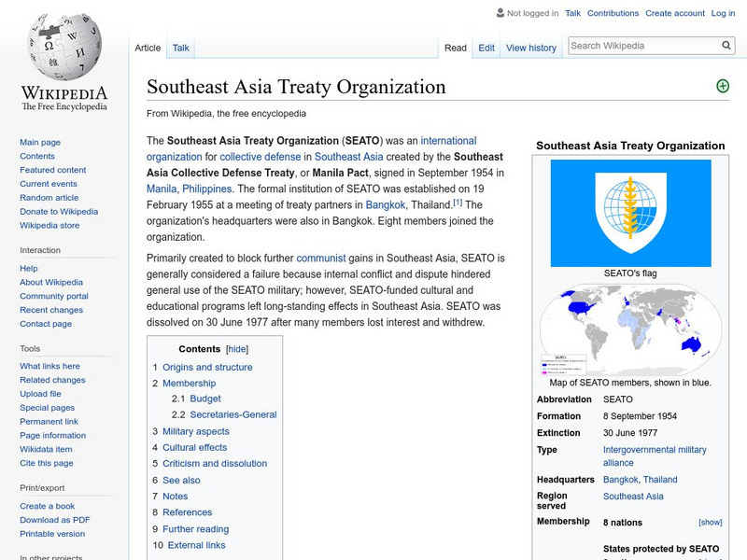The width and height of the screenshot is (747, 560).
Task: Jump to Origins and structure section
Action: tap(207, 367)
